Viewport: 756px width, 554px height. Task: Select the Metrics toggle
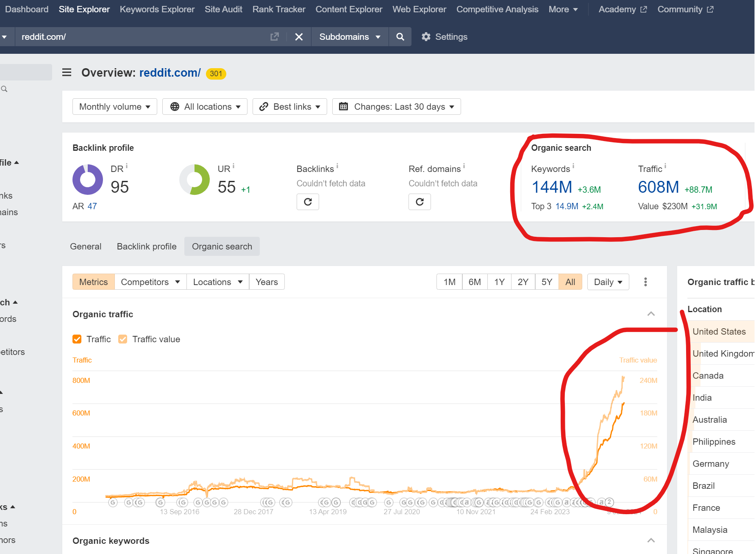click(x=94, y=282)
